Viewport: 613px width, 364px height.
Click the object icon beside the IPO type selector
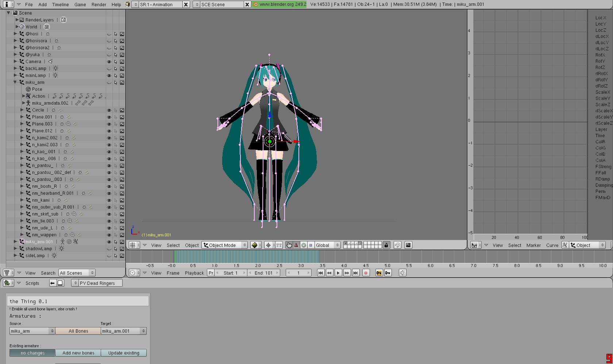point(564,245)
